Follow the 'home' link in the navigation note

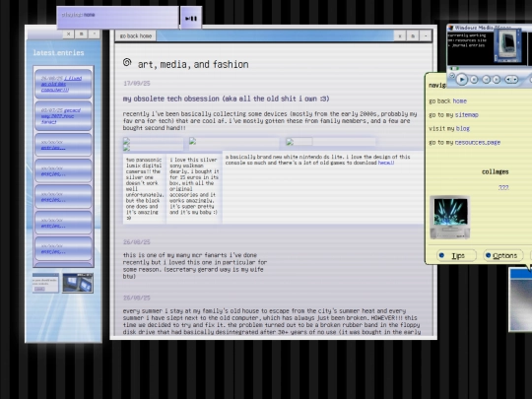(x=460, y=101)
